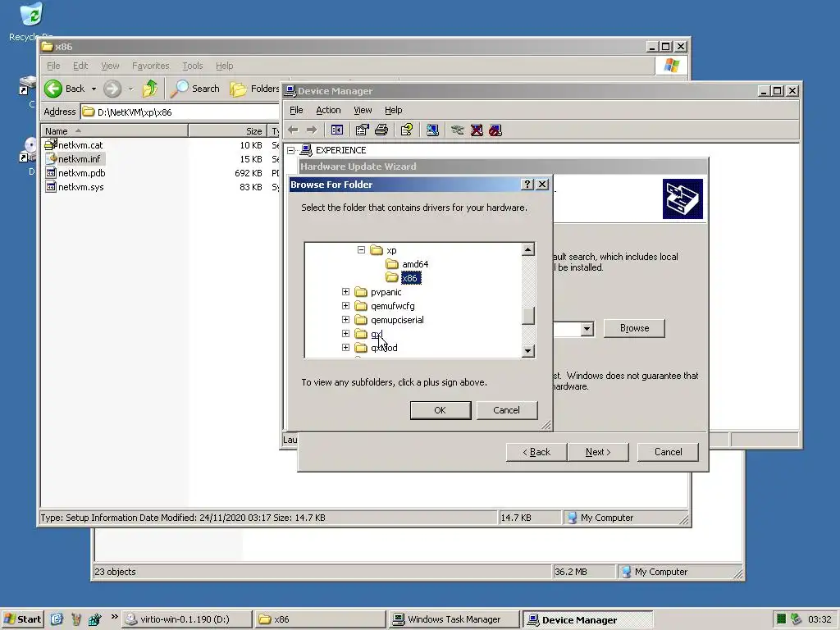Click third Quick Launch icon on taskbar
840x630 pixels.
coord(95,619)
